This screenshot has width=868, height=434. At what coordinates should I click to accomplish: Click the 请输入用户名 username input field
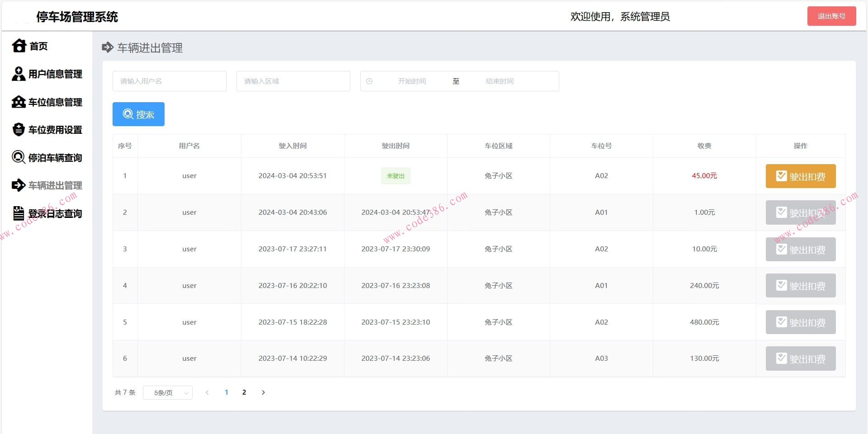170,81
